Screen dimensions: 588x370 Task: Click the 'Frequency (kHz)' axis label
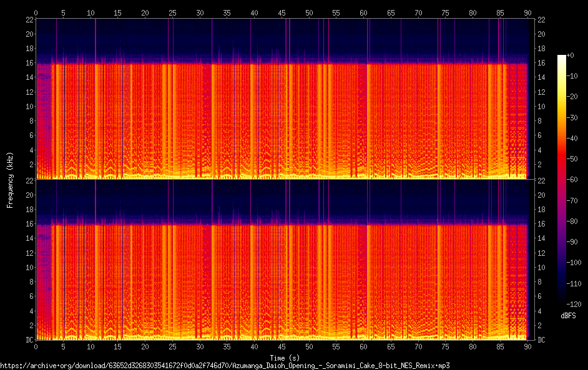pos(10,180)
